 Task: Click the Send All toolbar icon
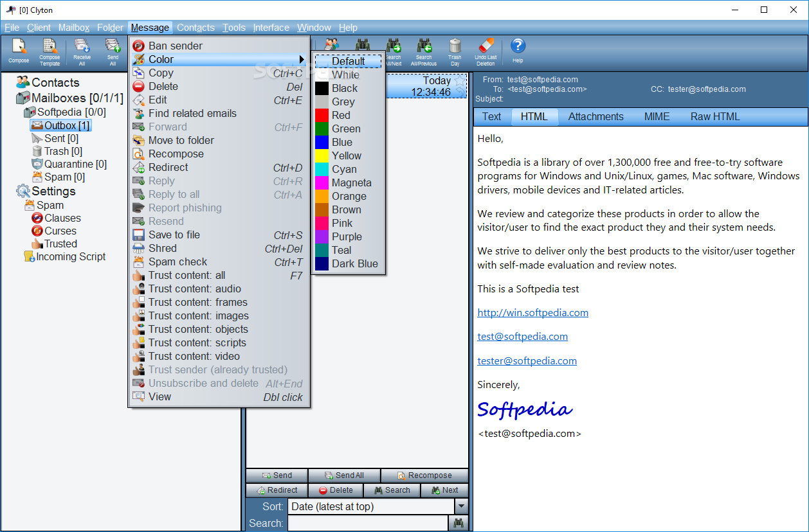click(x=113, y=51)
